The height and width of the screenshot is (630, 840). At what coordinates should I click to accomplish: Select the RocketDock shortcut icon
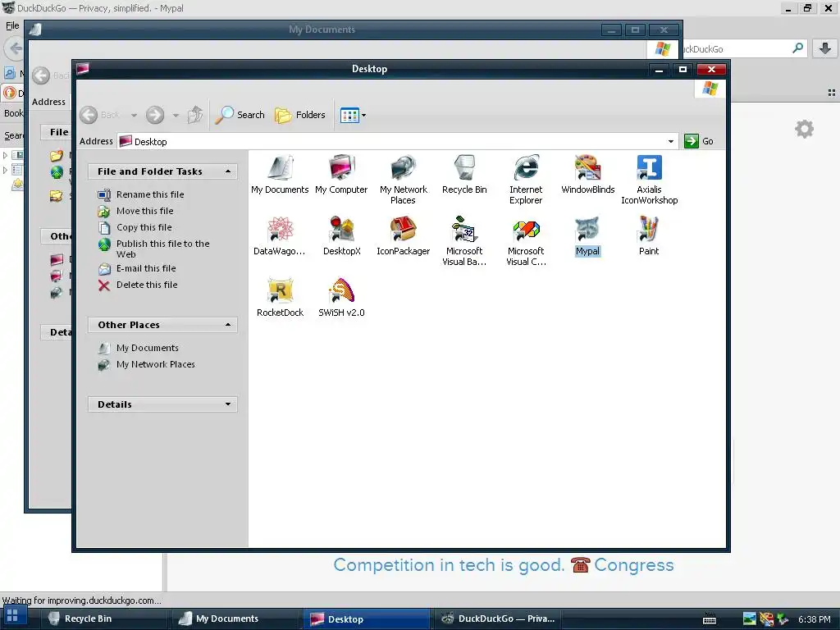point(280,298)
